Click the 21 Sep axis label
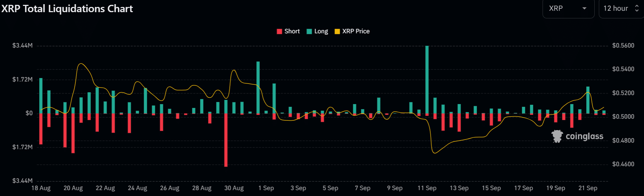The height and width of the screenshot is (196, 644). tap(588, 188)
